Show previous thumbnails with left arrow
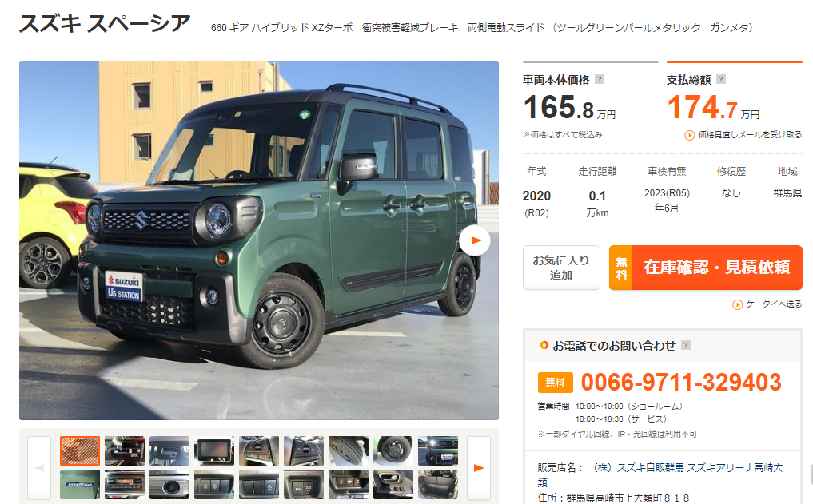The width and height of the screenshot is (813, 504). (39, 468)
